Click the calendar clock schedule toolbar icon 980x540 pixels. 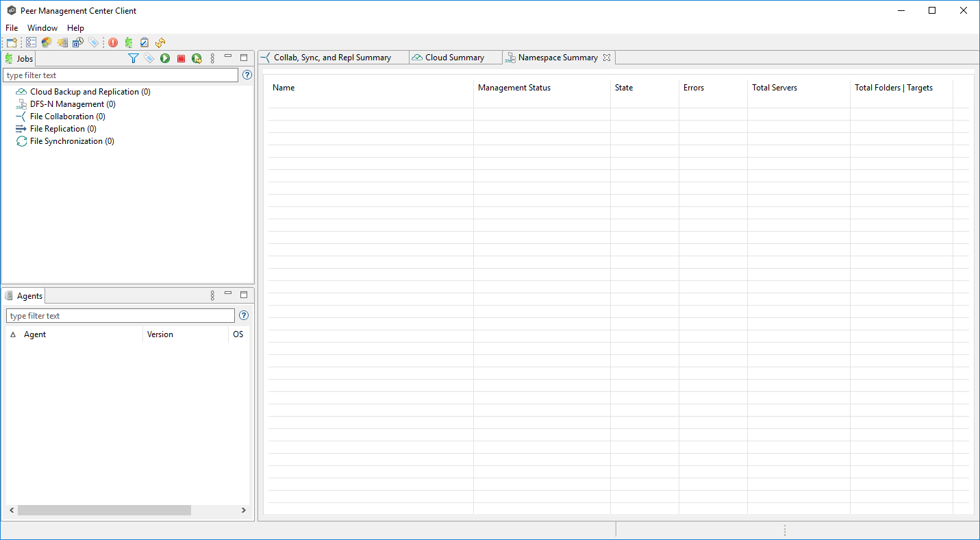(78, 42)
